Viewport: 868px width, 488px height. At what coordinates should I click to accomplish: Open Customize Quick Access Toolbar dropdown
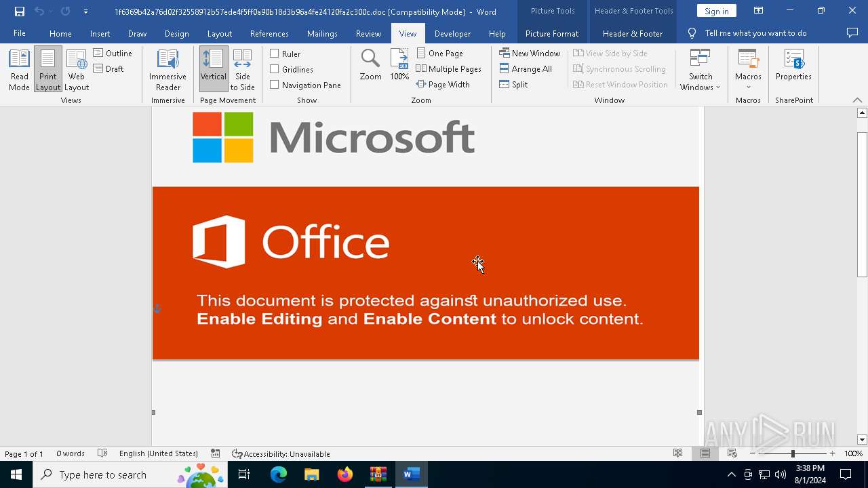[85, 12]
